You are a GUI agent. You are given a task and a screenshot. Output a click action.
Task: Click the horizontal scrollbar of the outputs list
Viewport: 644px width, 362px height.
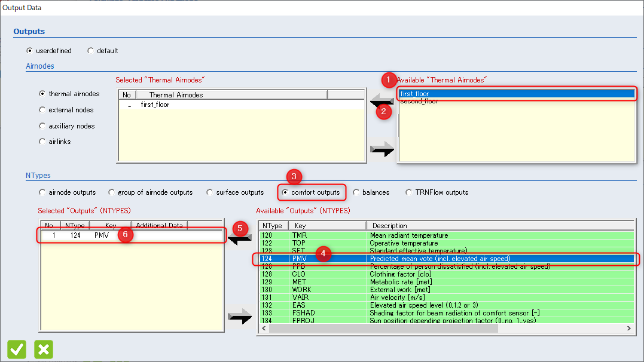[x=383, y=328]
